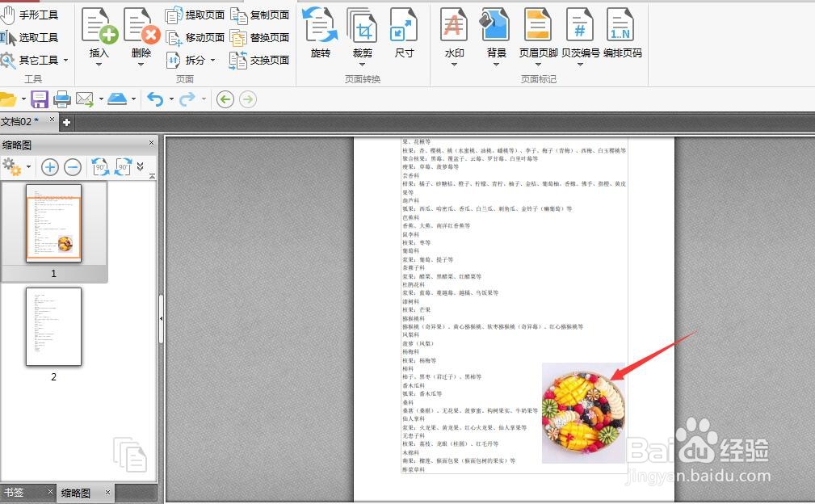This screenshot has width=815, height=504.
Task: Save the document via the floppy disk icon
Action: pyautogui.click(x=39, y=99)
